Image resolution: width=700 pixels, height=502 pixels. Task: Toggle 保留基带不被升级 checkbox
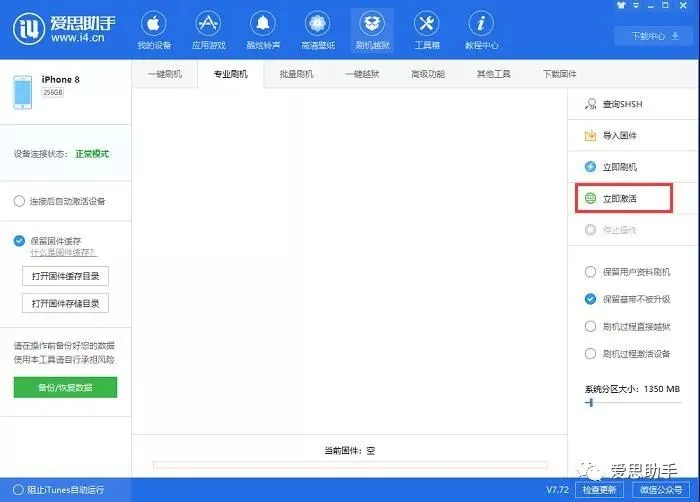(590, 299)
